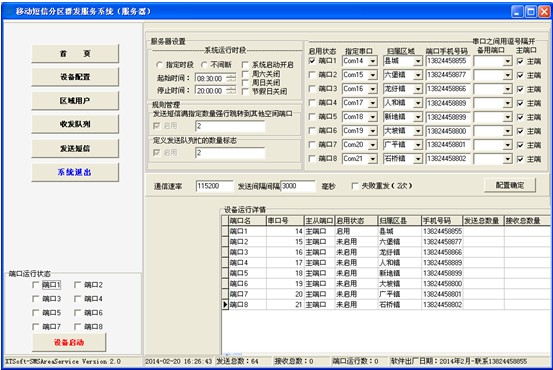Tick 端口1 under 端口运行状态
This screenshot has height=370, width=553.
pyautogui.click(x=35, y=285)
